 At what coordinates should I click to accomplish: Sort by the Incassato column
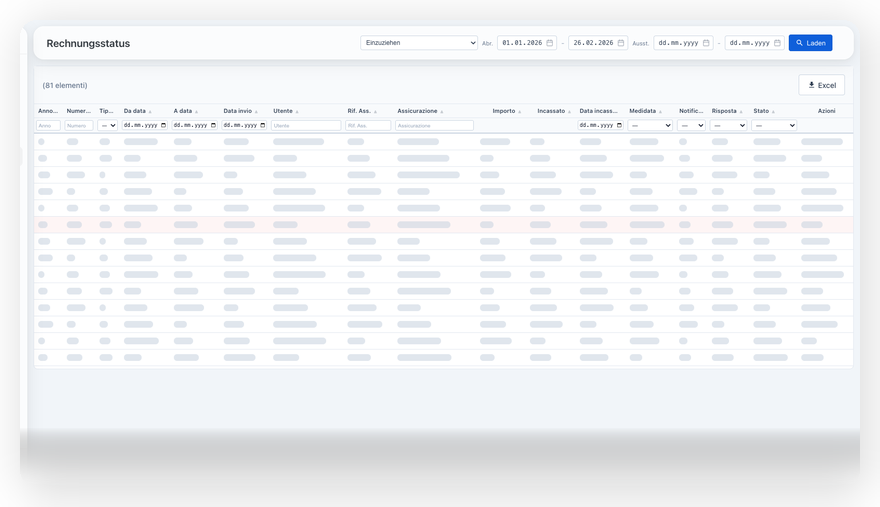[554, 111]
